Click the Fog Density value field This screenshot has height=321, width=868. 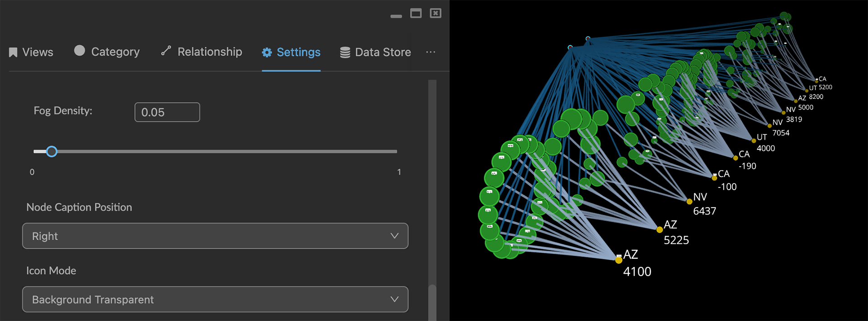coord(167,112)
